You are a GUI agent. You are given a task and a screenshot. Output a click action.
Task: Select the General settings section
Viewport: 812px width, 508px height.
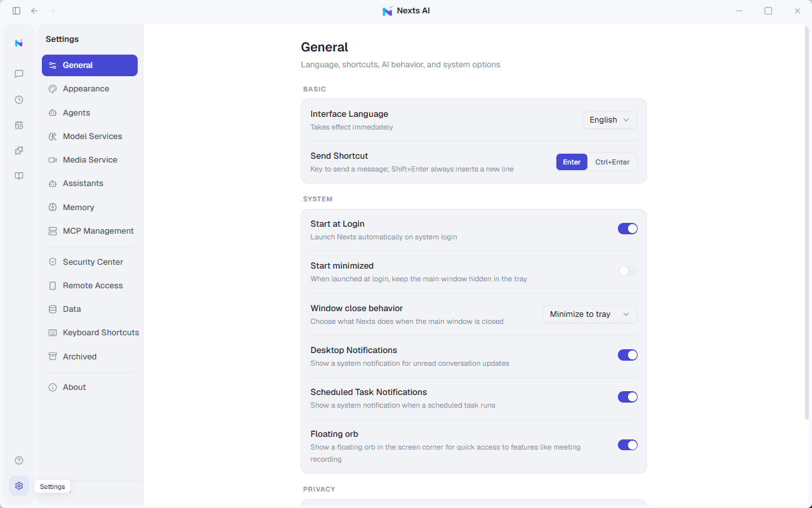[89, 65]
